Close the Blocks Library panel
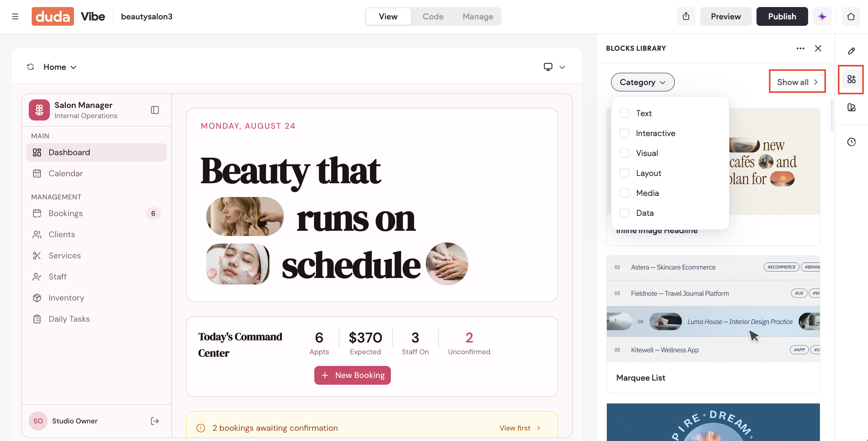The image size is (868, 441). [x=818, y=48]
